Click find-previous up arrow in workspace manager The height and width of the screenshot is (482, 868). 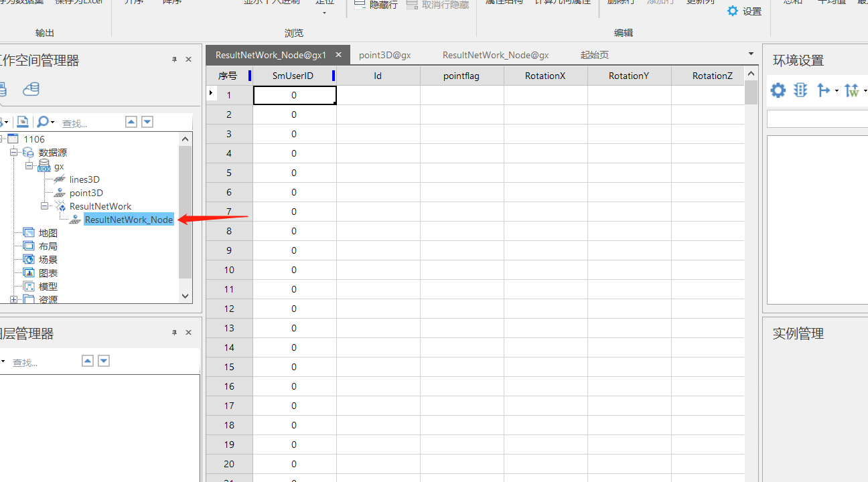coord(131,122)
